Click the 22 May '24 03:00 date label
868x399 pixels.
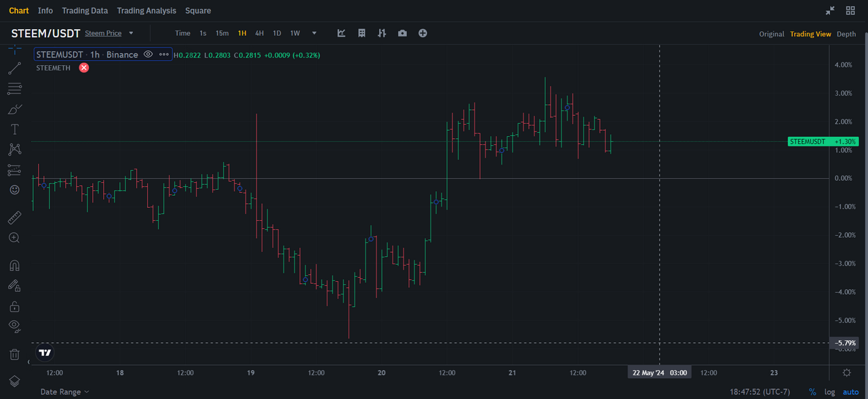(660, 373)
